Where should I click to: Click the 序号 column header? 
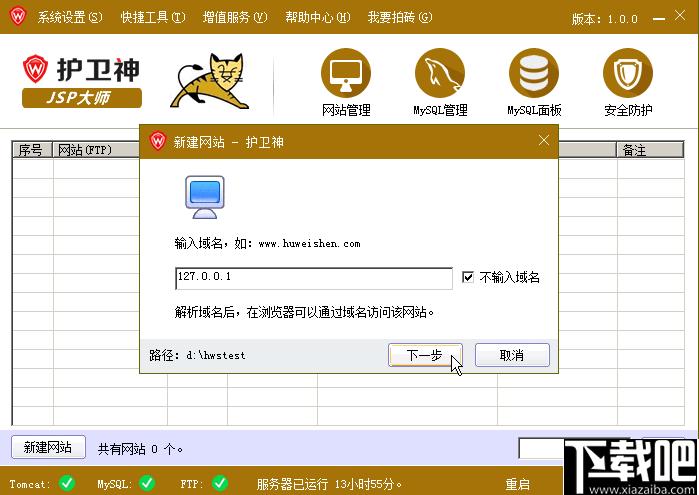[33, 150]
